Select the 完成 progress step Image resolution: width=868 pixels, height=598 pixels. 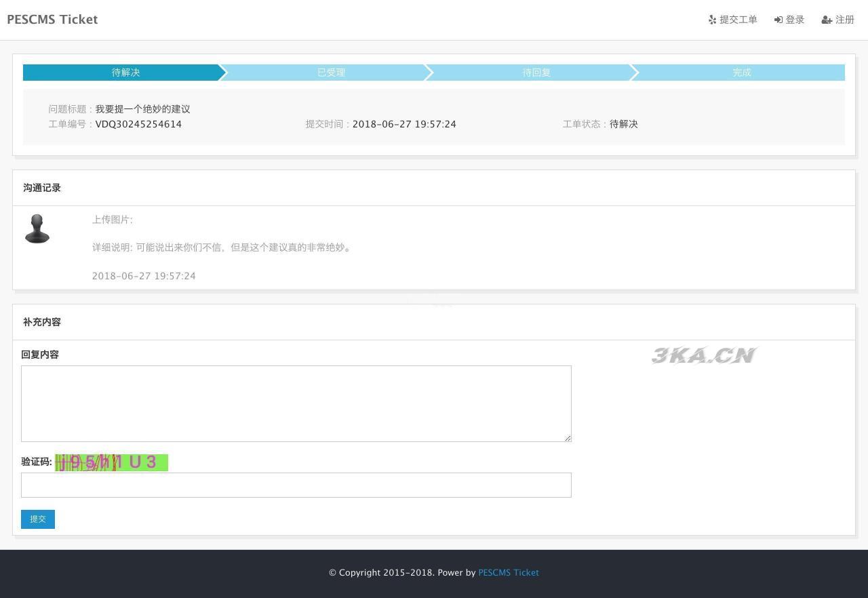pos(741,73)
